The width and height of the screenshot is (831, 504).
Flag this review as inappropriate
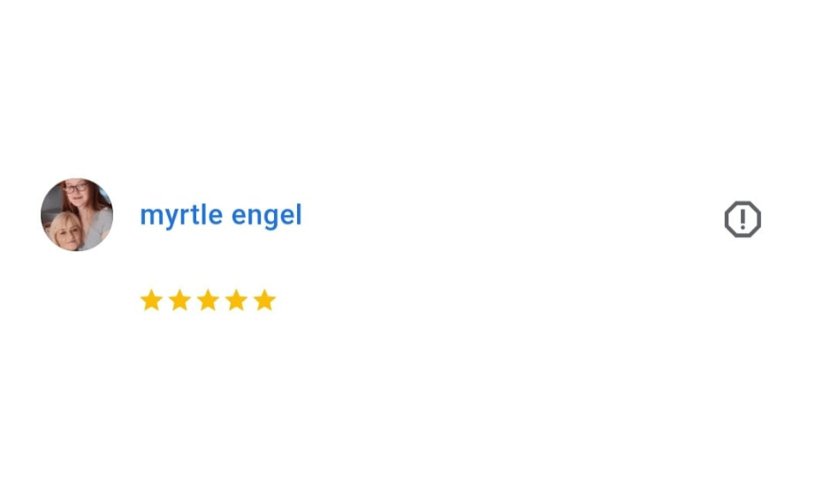pyautogui.click(x=743, y=219)
